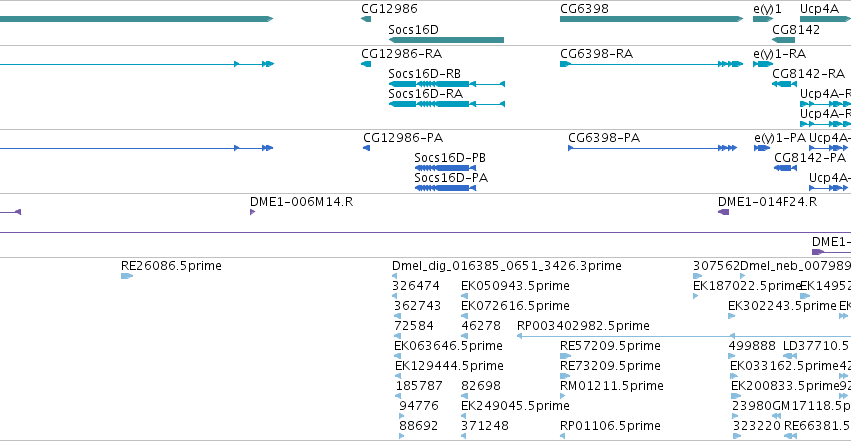The width and height of the screenshot is (851, 441).
Task: Click the CG6398 gene feature
Action: tap(651, 19)
